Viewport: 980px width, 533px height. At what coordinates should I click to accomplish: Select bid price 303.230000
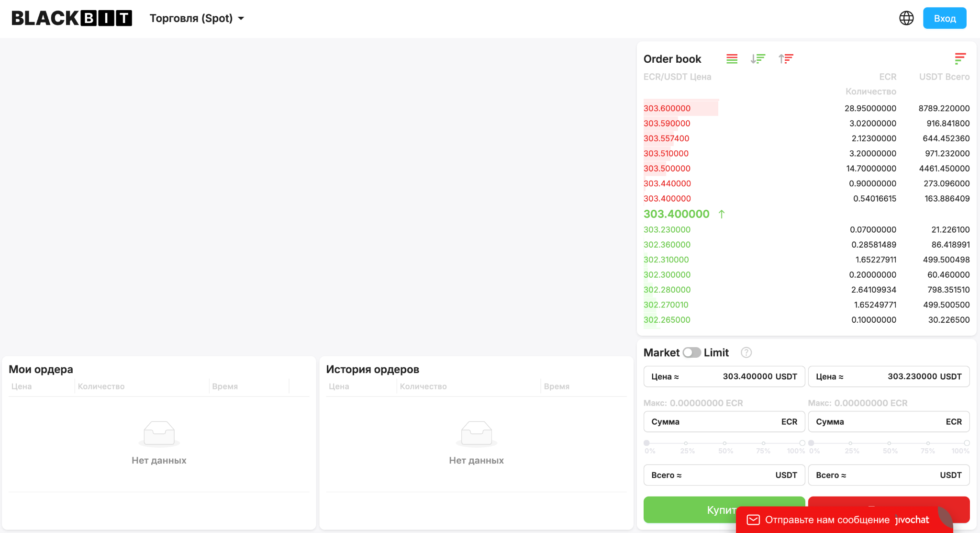(x=667, y=229)
